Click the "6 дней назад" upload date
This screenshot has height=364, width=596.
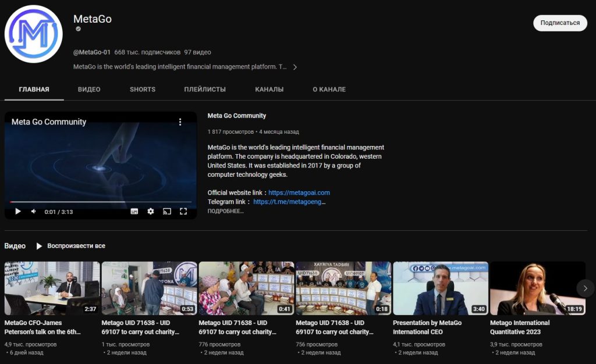pos(26,353)
